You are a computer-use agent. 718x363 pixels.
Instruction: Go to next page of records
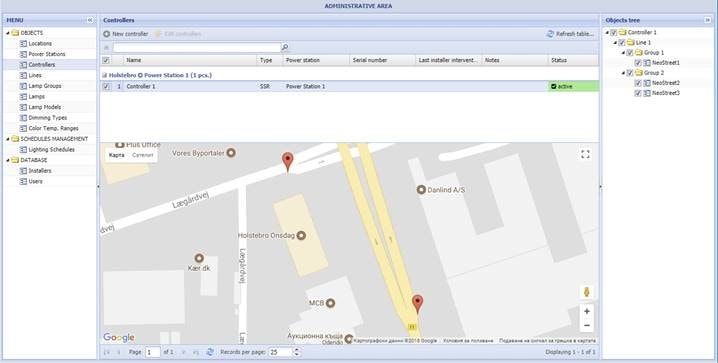[x=184, y=352]
